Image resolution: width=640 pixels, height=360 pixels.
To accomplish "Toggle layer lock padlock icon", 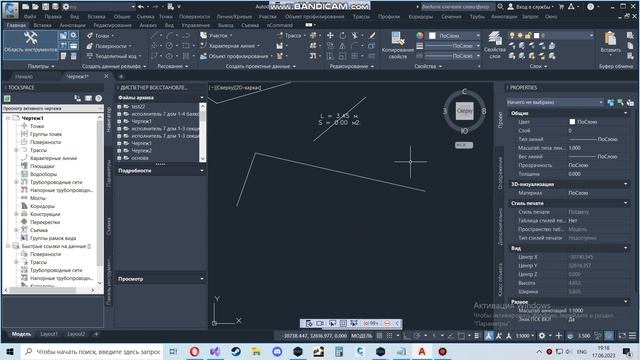I will 528,36.
